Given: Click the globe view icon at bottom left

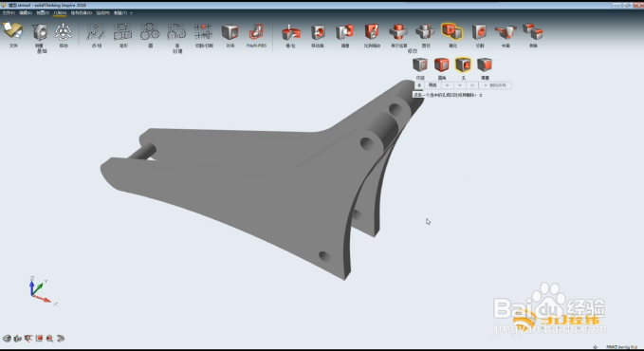Looking at the screenshot, I should [x=7, y=339].
